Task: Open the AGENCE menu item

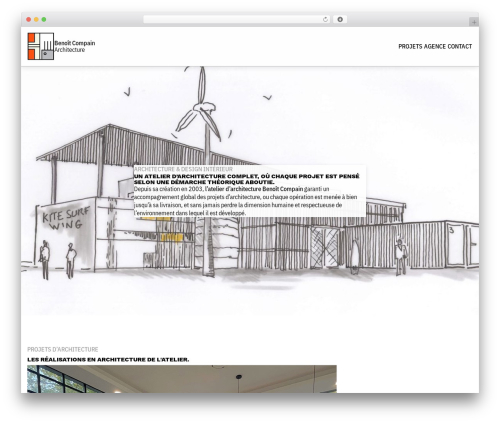Action: [435, 47]
